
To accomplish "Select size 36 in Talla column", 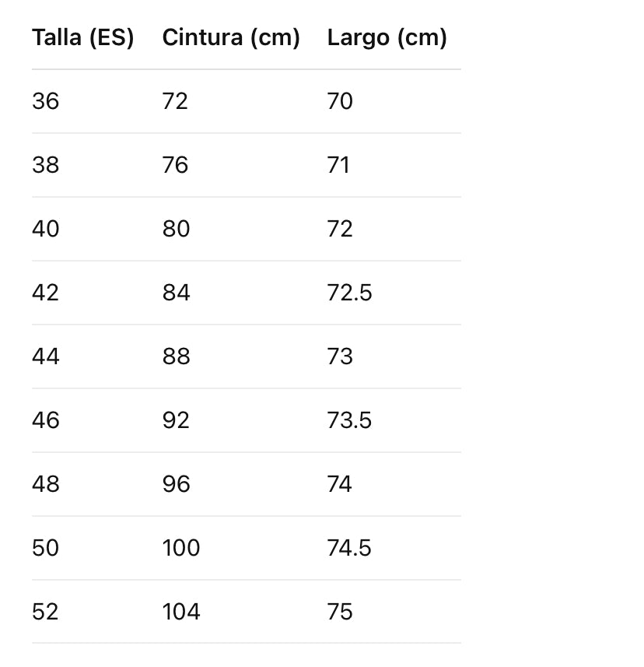I will pyautogui.click(x=45, y=101).
